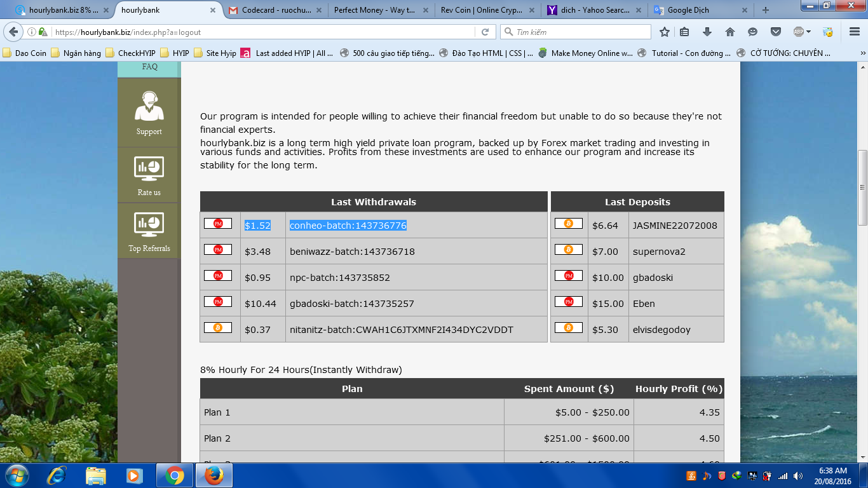Go back using the Firefox back arrow
868x488 pixels.
pyautogui.click(x=14, y=32)
